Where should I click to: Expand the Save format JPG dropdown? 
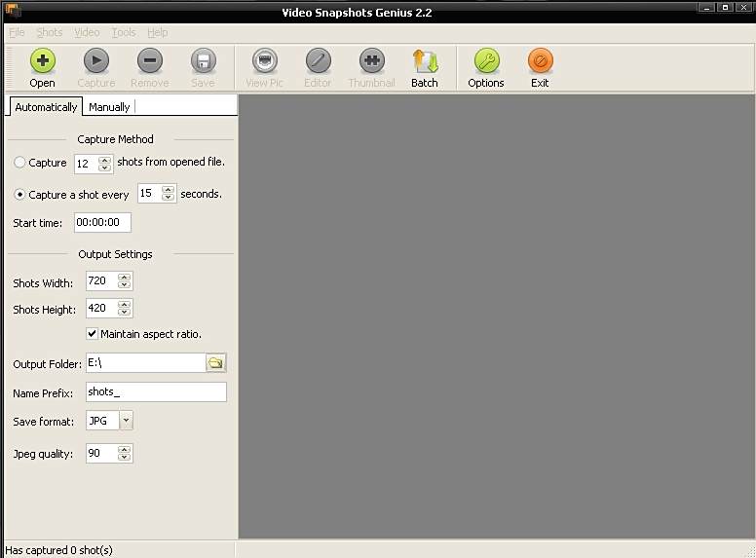coord(126,420)
